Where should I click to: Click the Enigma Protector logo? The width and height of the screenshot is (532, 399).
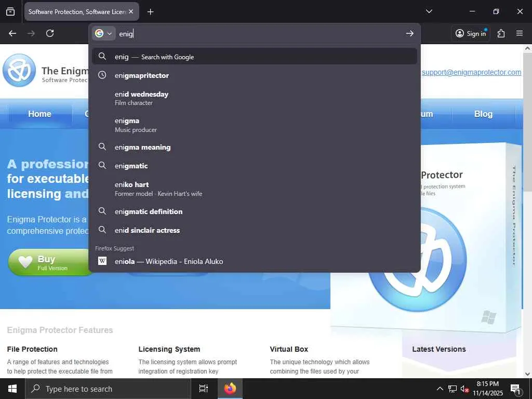(x=19, y=70)
